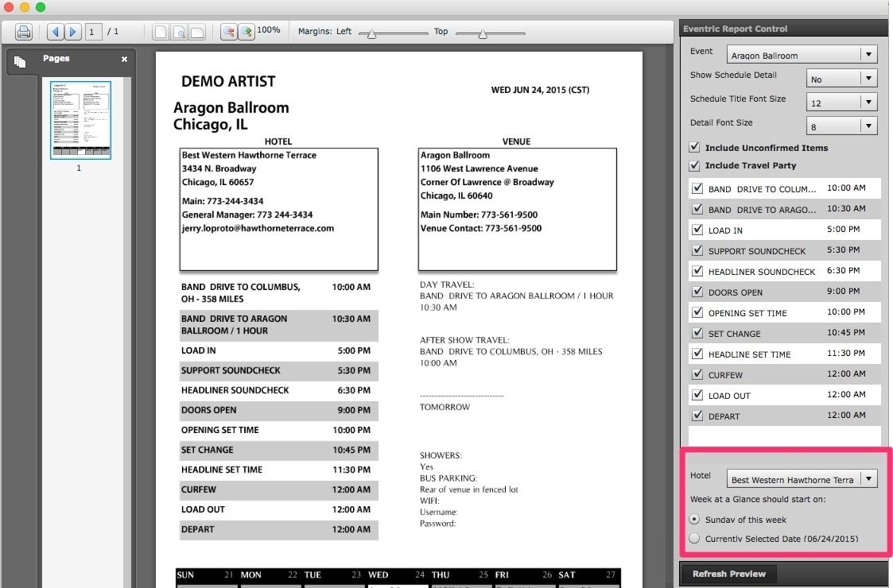This screenshot has height=588, width=893.
Task: Uncheck BAND DRIVE TO COLUM... 10:00 AM item
Action: tap(697, 188)
